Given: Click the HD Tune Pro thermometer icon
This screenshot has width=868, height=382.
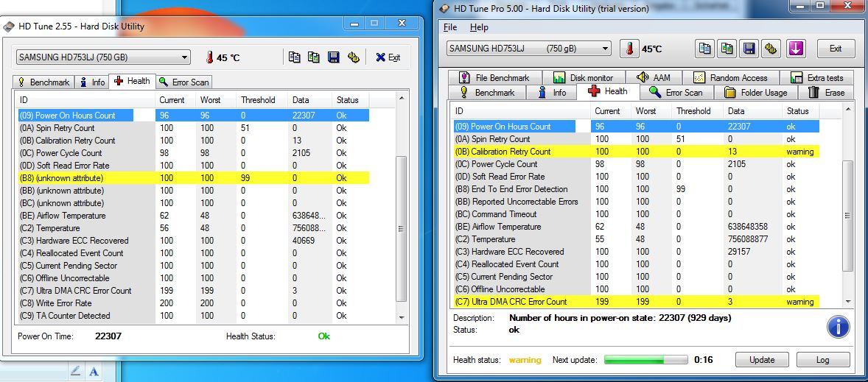Looking at the screenshot, I should tap(629, 49).
